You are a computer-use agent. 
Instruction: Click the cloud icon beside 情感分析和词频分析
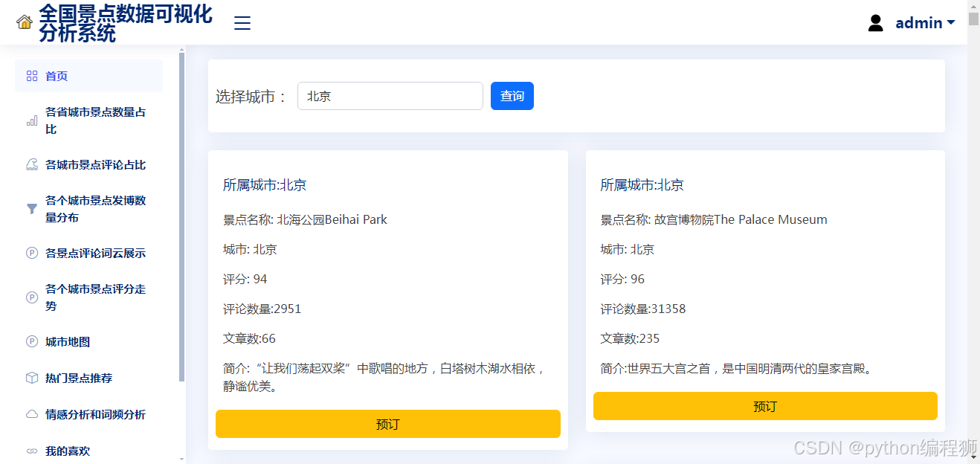click(32, 414)
